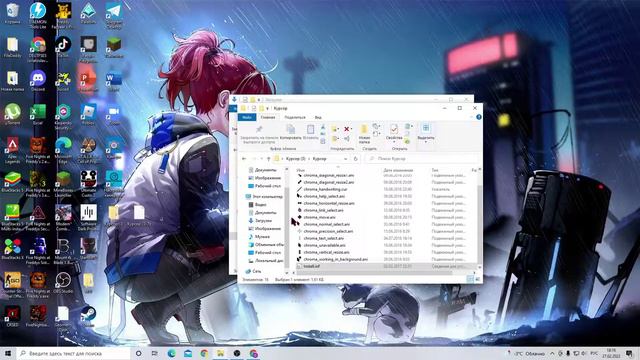The height and width of the screenshot is (360, 640).
Task: Switch to the Share (Поделиться) ribbon tab
Action: coord(295,117)
